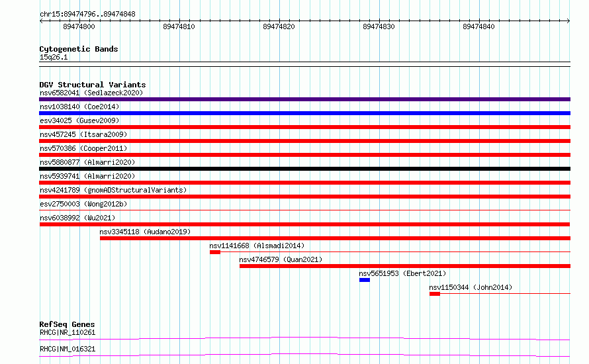Open variant nsv5651953 (Ebert2021) label
This screenshot has width=589, height=364.
402,273
